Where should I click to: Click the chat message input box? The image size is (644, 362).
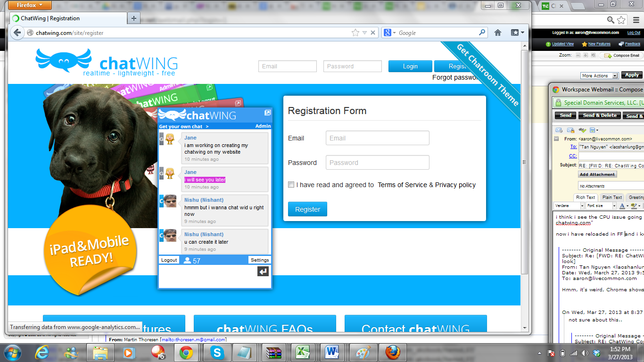(207, 276)
